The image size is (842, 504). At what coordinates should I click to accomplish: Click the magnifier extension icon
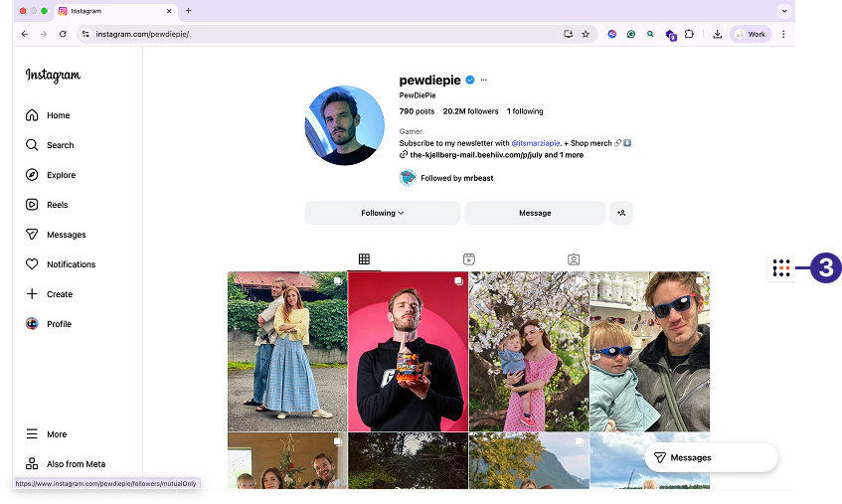pyautogui.click(x=650, y=34)
